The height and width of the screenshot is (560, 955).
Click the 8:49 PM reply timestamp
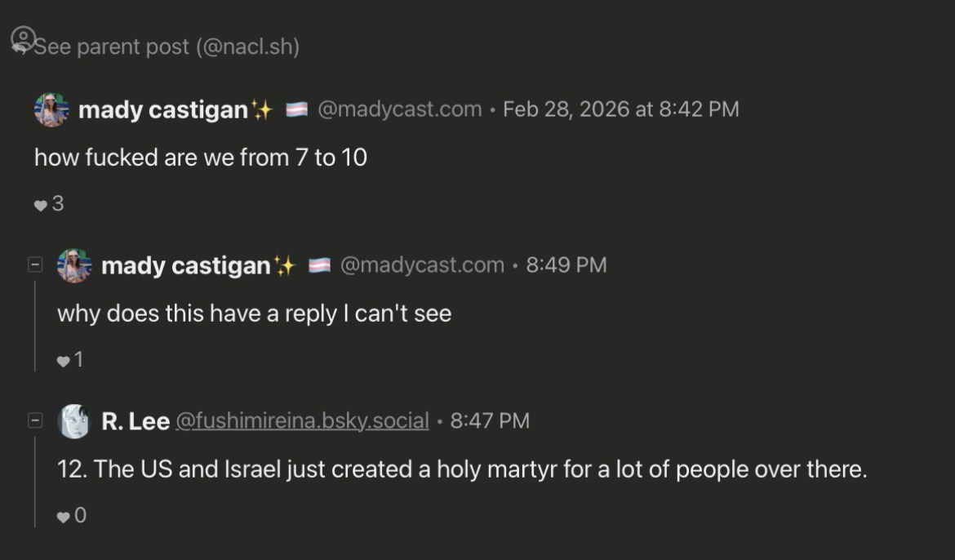(566, 265)
